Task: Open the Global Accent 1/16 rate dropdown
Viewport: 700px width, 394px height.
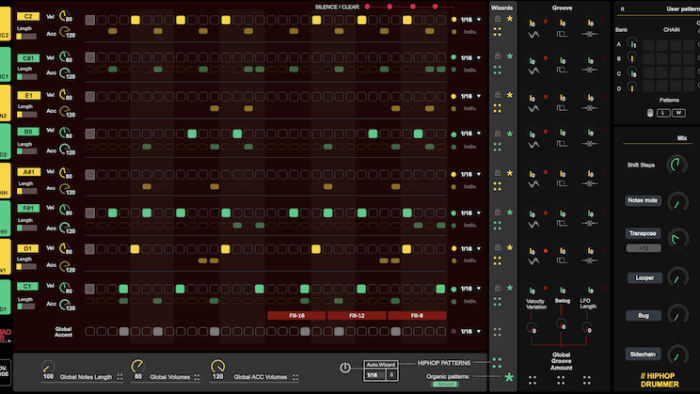Action: [471, 331]
